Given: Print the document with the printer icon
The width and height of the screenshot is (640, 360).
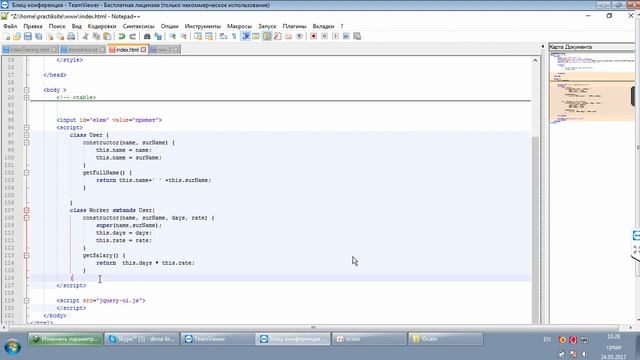Looking at the screenshot, I should click(71, 36).
